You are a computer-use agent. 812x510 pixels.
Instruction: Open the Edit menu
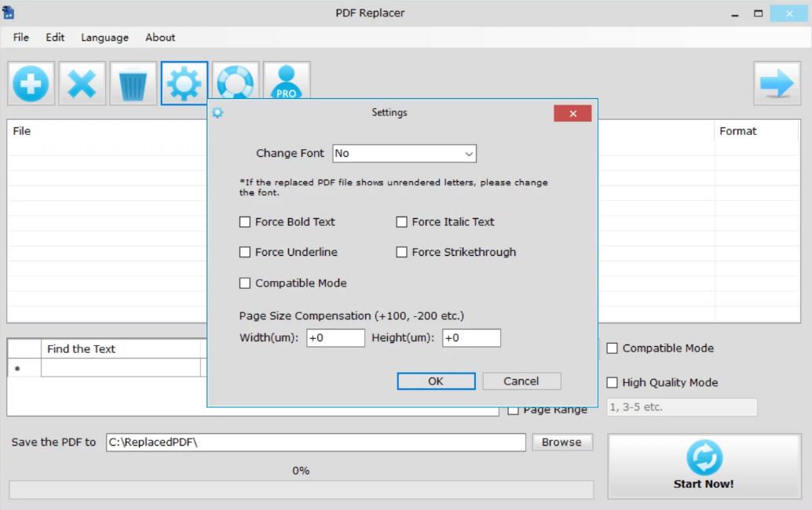click(55, 37)
